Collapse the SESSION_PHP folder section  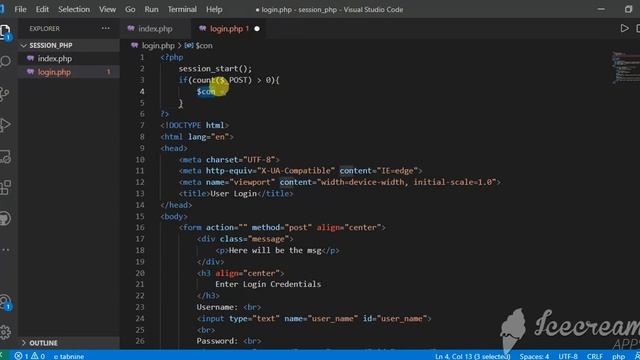pyautogui.click(x=69, y=45)
